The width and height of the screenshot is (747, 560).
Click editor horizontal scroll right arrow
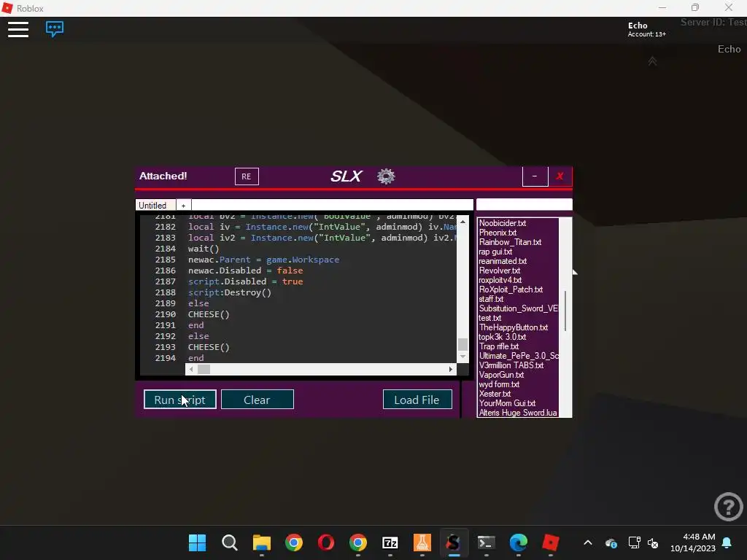point(451,369)
